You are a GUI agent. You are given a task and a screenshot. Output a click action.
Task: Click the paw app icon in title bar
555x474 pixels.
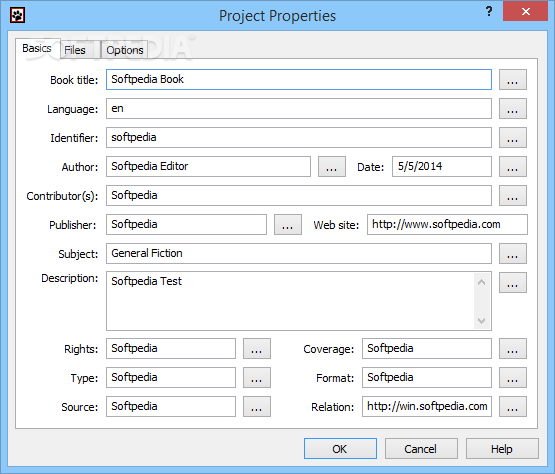tap(17, 16)
